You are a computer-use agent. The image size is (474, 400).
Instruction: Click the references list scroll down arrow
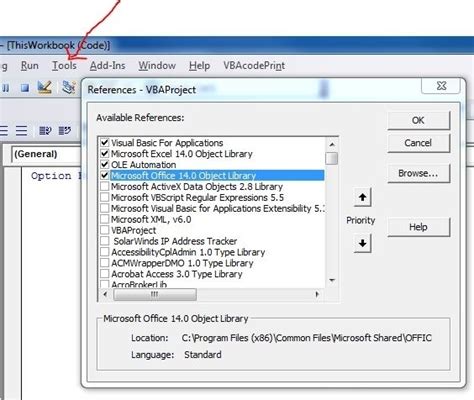pos(332,280)
